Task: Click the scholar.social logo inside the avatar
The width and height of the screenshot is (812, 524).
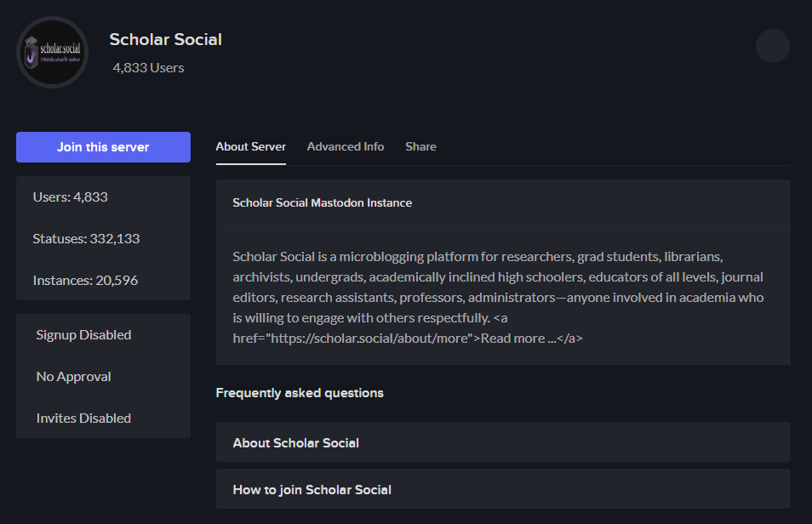Action: [52, 52]
